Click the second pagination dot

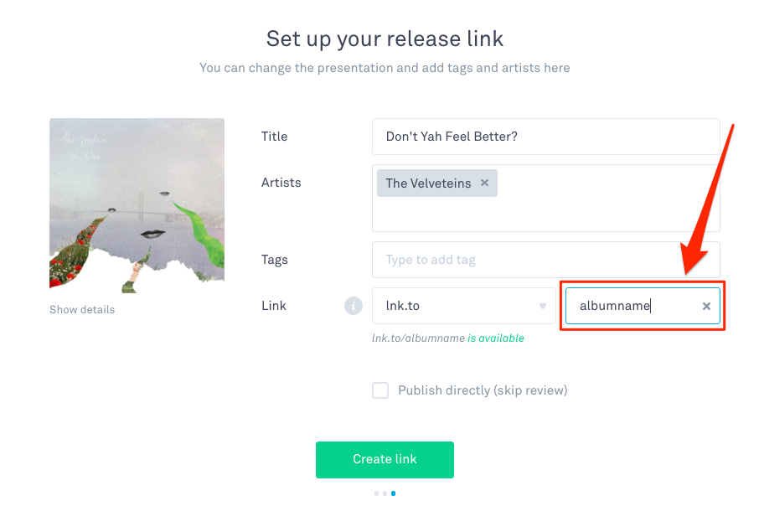click(385, 493)
